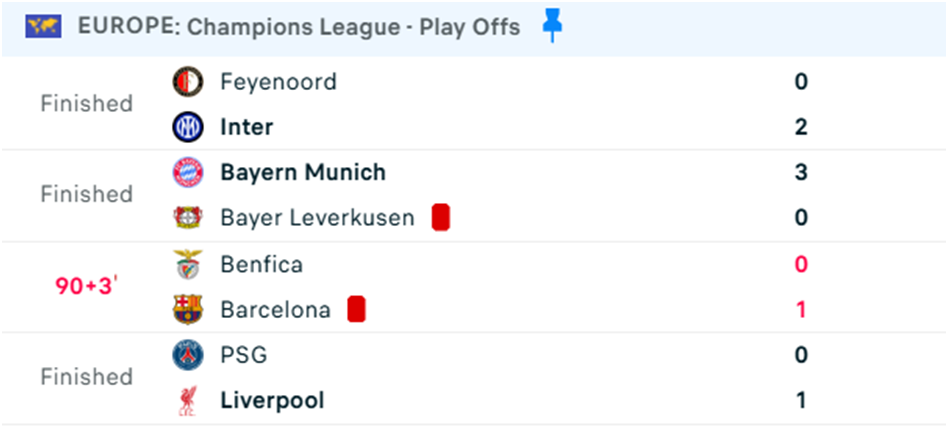948x446 pixels.
Task: Click the PSG club crest
Action: click(187, 355)
